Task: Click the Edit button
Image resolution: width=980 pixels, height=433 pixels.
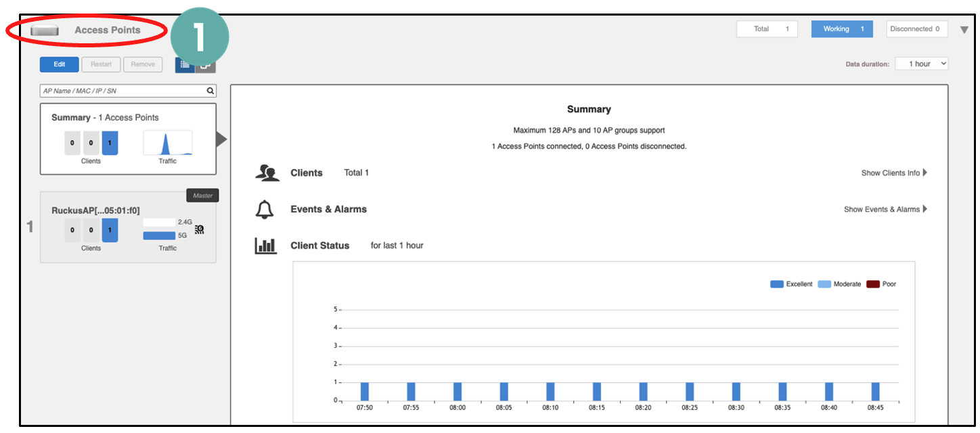Action: [60, 64]
